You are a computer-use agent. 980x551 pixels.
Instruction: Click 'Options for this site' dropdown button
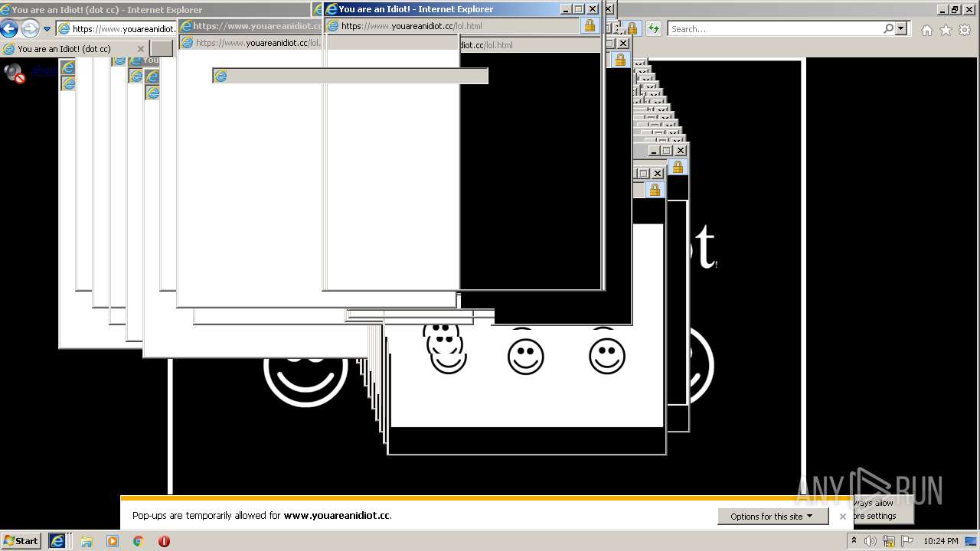coord(773,517)
